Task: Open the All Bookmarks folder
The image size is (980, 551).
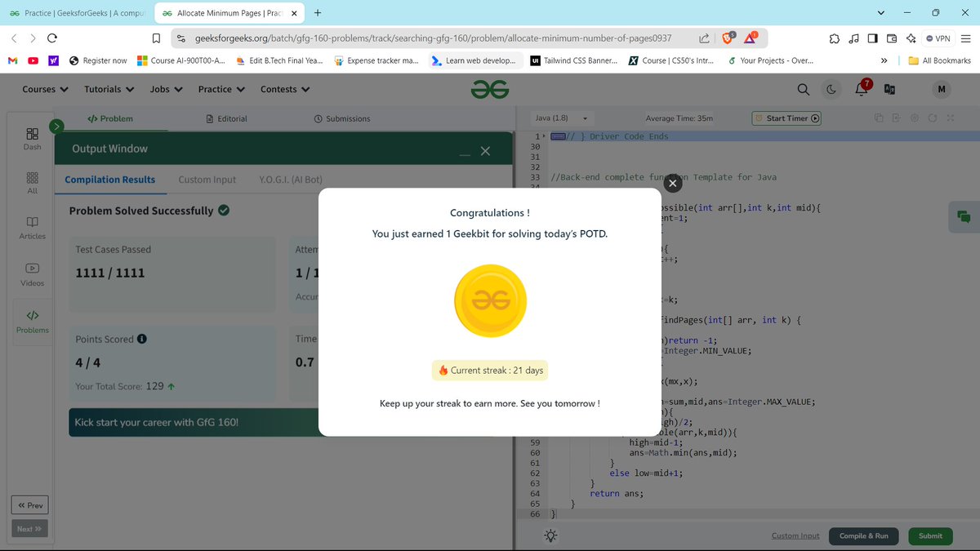Action: click(940, 60)
